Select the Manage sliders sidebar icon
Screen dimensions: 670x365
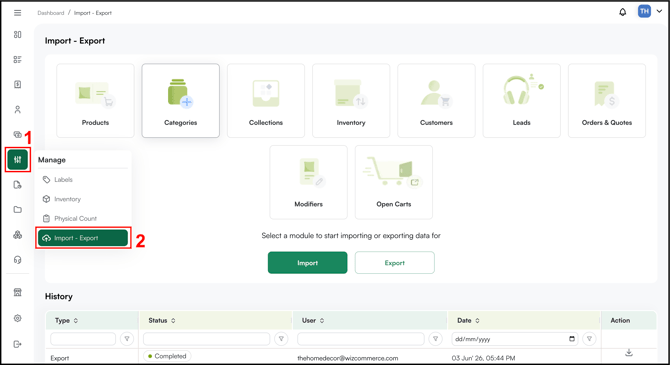[x=18, y=159]
